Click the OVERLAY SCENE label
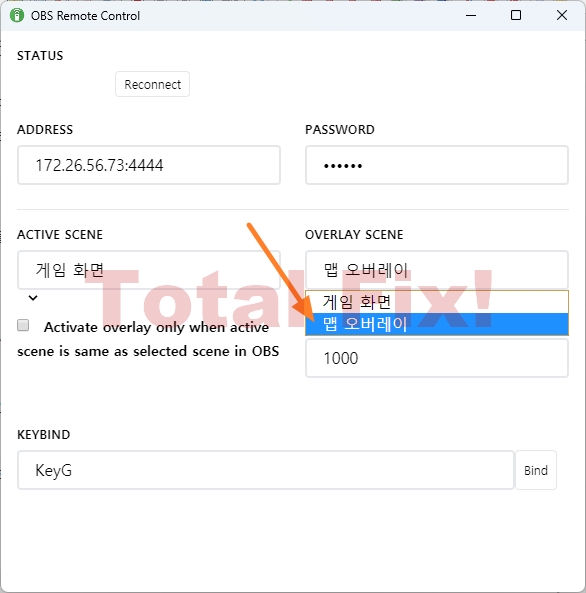The image size is (586, 593). coord(354,234)
